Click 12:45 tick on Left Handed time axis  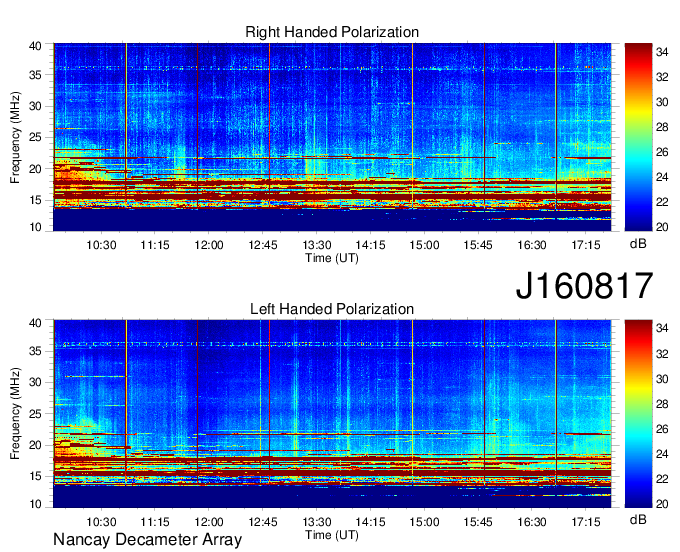pyautogui.click(x=263, y=522)
